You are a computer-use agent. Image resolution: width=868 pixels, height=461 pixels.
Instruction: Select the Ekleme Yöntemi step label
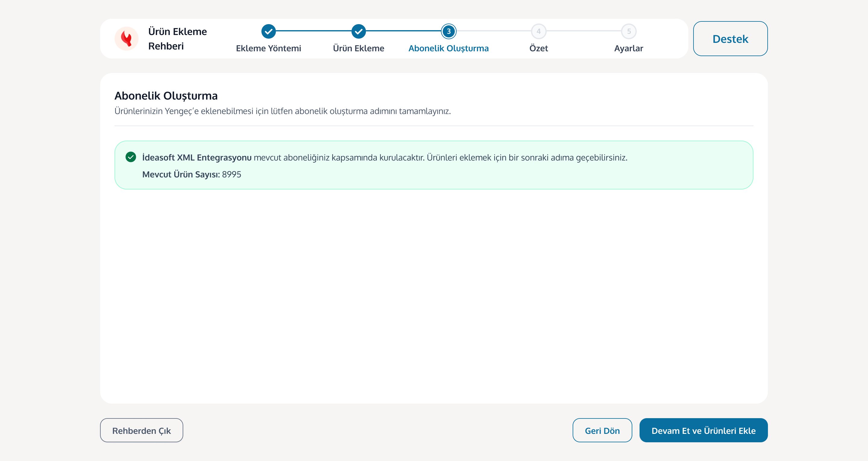(x=269, y=48)
